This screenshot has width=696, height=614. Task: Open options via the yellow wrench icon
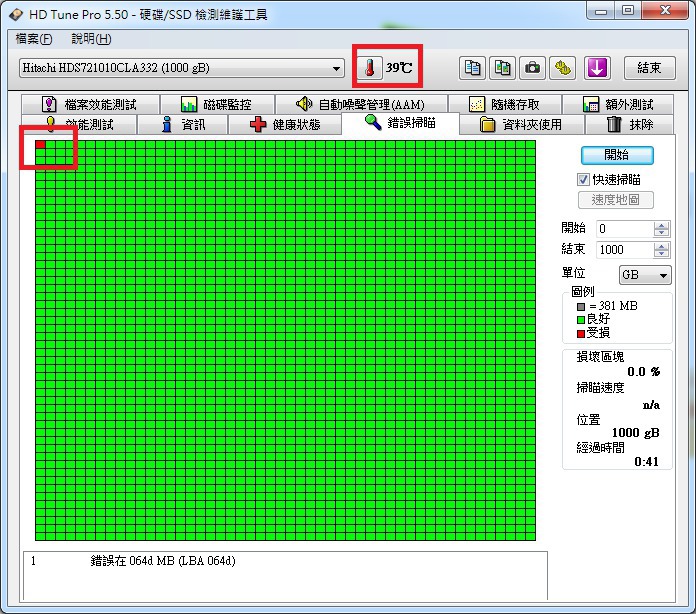[562, 68]
